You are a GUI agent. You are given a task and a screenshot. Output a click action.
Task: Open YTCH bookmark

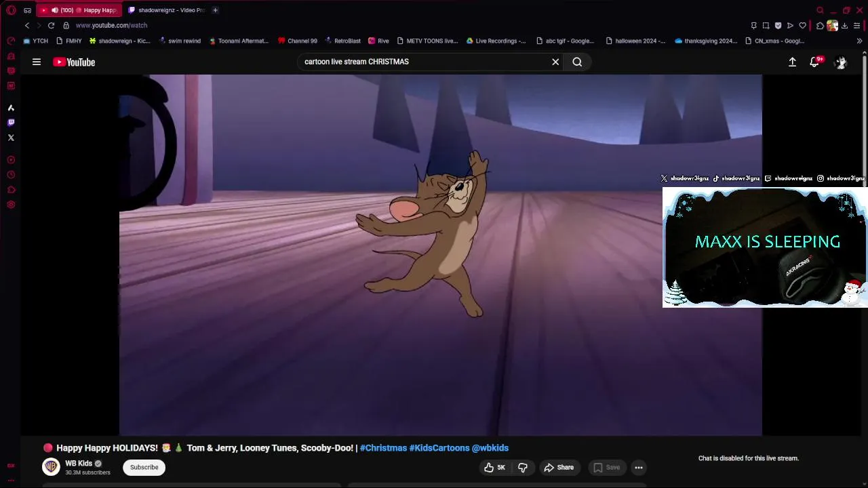36,41
